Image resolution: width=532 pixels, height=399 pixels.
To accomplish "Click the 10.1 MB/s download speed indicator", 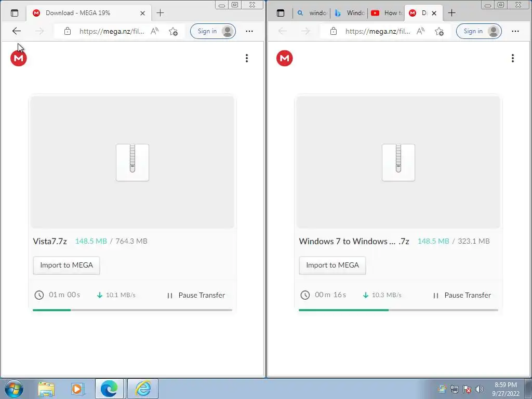I will pos(116,295).
